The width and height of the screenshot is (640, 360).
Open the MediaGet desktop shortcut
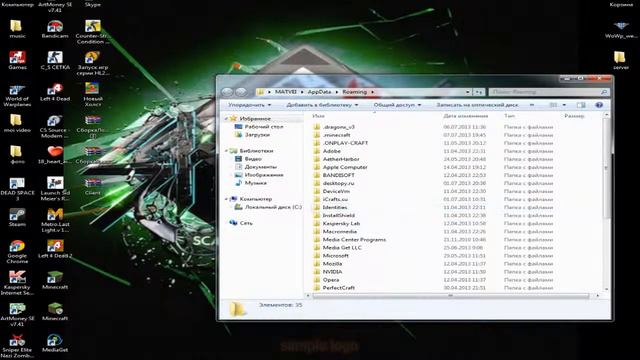55,343
